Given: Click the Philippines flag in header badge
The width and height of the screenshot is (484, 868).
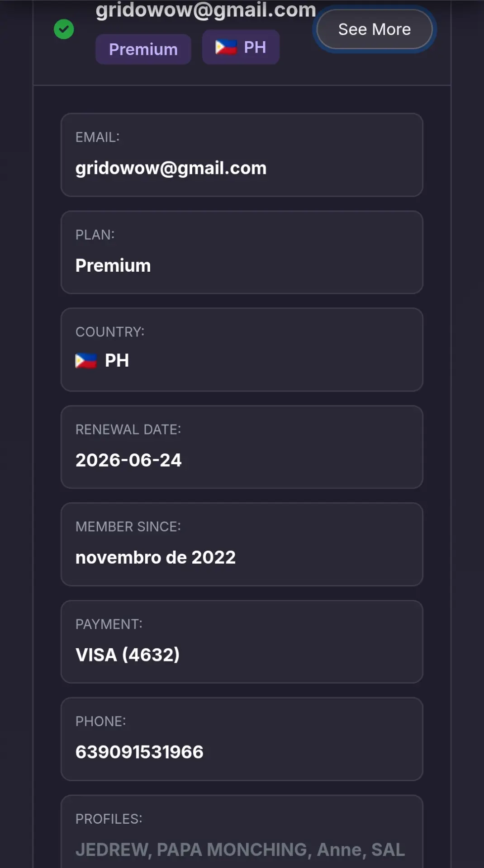Looking at the screenshot, I should point(226,47).
